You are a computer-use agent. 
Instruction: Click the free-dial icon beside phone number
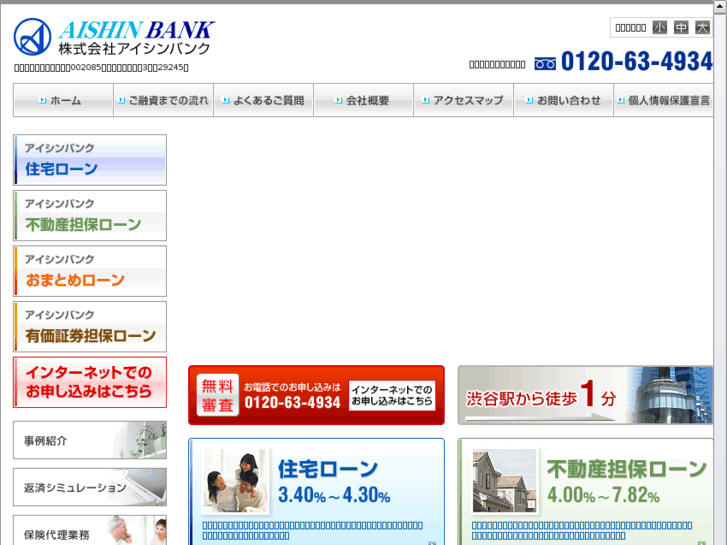[545, 64]
